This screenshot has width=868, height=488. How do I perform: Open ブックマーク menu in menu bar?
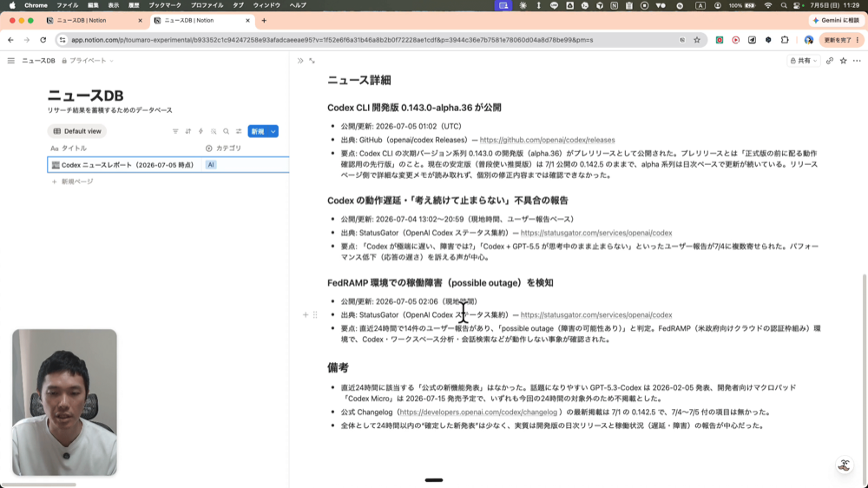point(164,5)
